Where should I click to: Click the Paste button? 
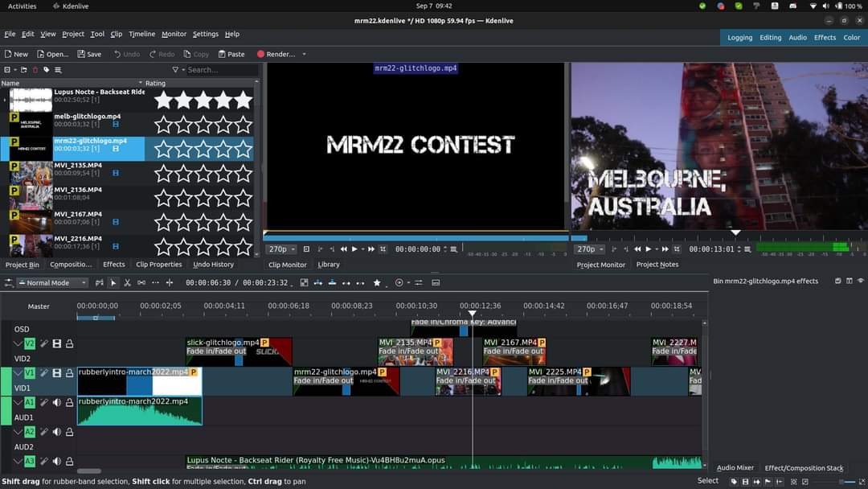click(x=231, y=54)
